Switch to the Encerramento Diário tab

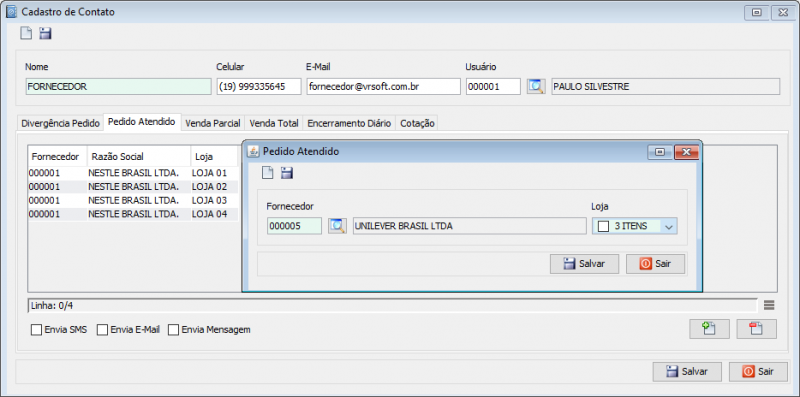point(349,123)
